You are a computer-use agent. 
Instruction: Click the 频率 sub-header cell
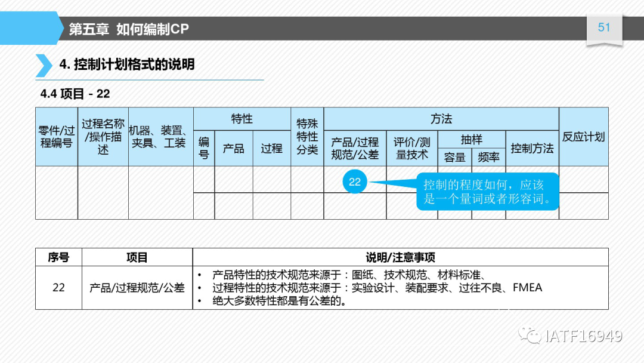(489, 158)
